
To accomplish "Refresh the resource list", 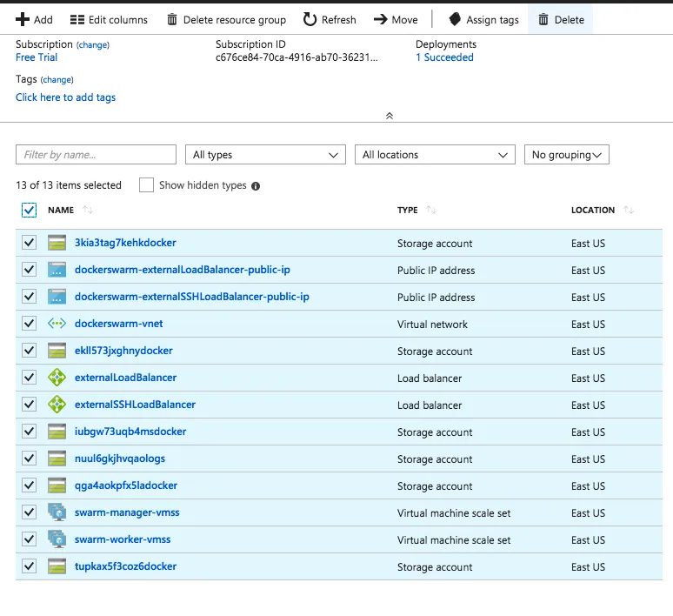I will pyautogui.click(x=330, y=20).
